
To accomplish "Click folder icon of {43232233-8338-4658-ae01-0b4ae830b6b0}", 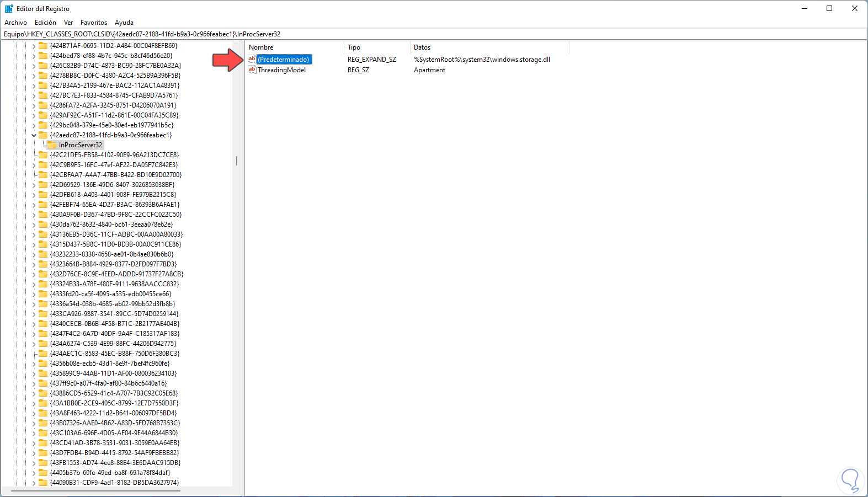I will point(43,254).
